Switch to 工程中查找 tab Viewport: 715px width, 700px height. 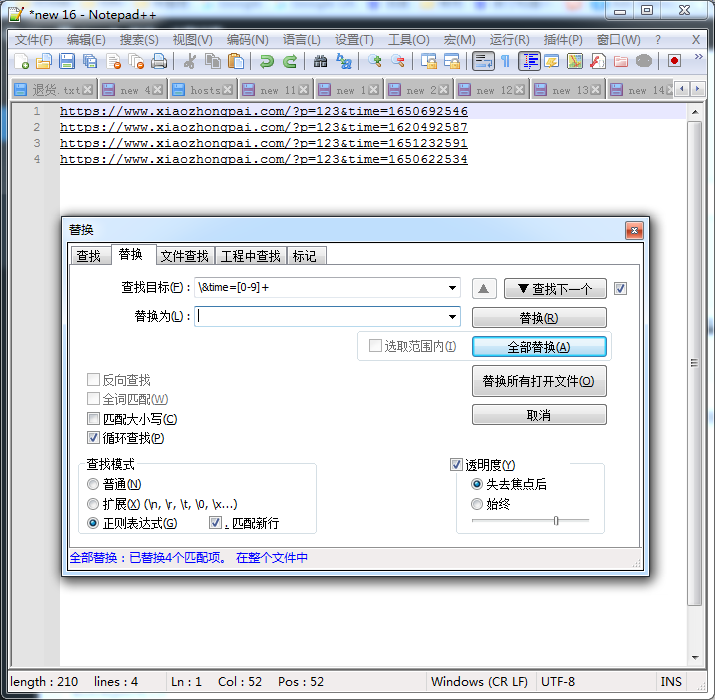tap(250, 256)
